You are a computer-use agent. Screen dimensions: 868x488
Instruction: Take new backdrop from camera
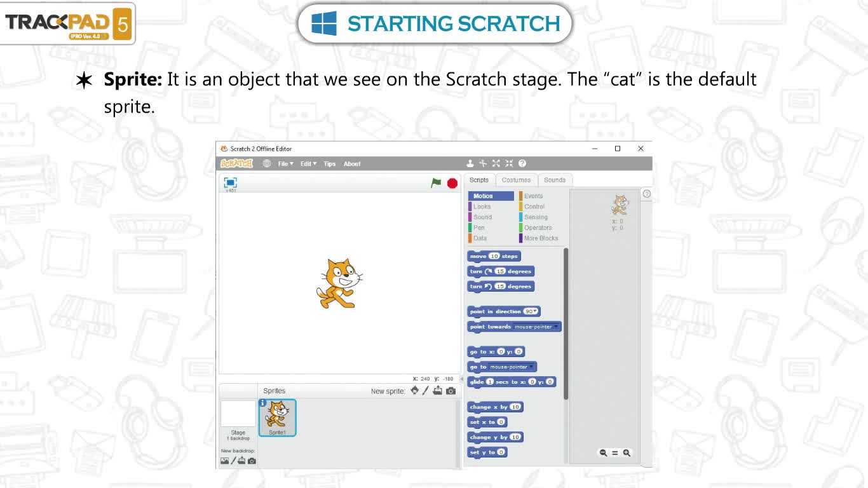(x=252, y=461)
